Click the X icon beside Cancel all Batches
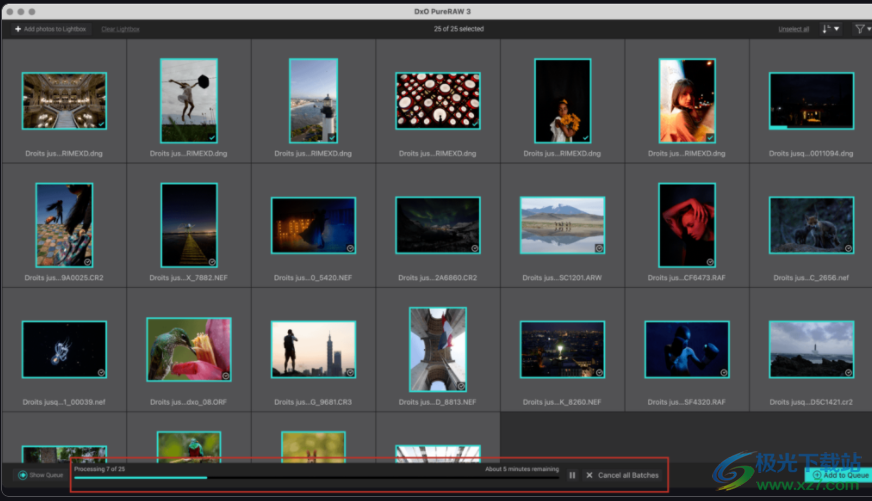The image size is (872, 501). [x=589, y=475]
